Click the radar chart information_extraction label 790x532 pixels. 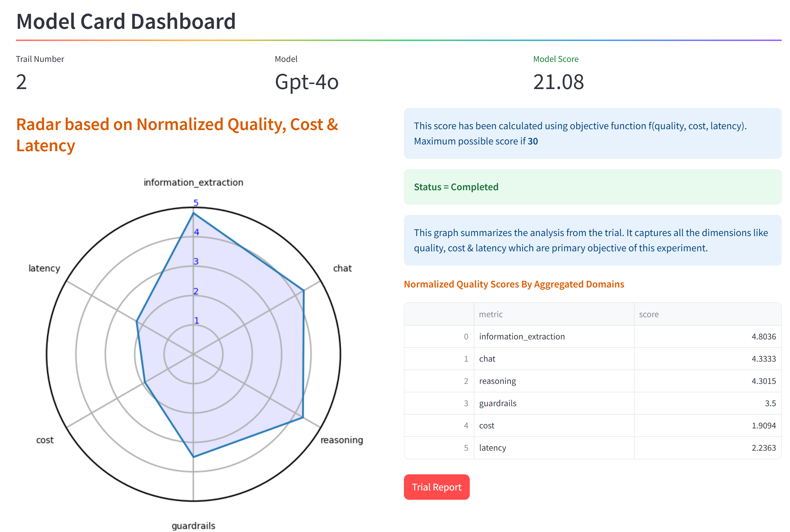(193, 183)
